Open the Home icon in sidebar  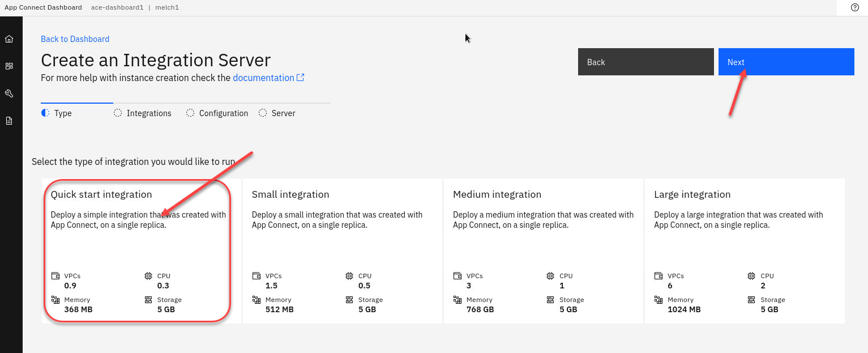click(9, 39)
